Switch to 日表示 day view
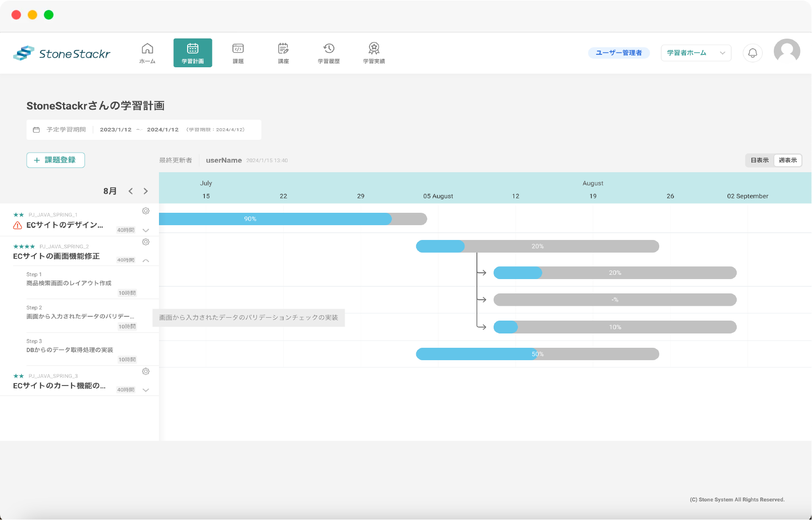This screenshot has width=812, height=520. (759, 160)
